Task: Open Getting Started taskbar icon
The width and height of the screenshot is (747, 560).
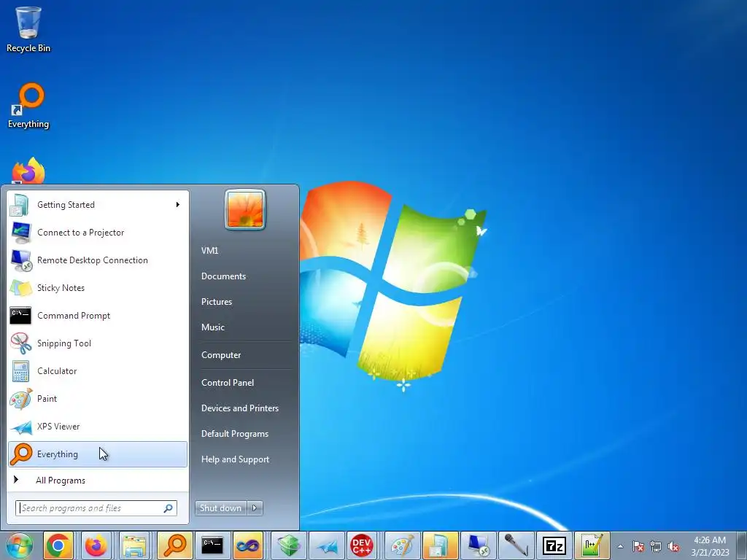Action: click(440, 545)
